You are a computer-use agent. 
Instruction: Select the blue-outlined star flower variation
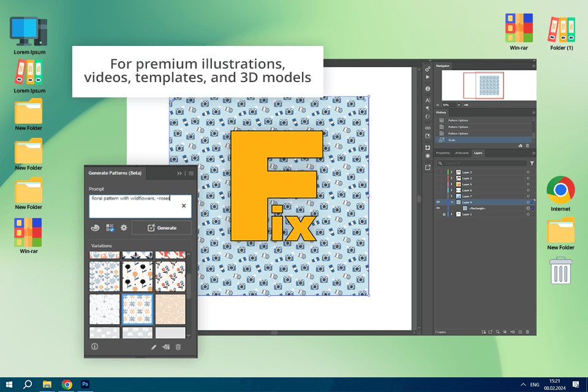138,309
